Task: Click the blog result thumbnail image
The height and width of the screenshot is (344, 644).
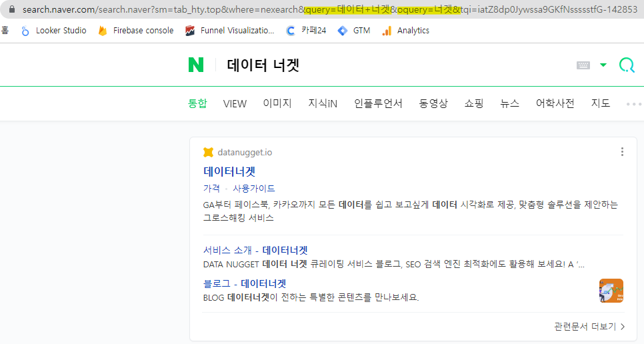Action: coord(611,291)
